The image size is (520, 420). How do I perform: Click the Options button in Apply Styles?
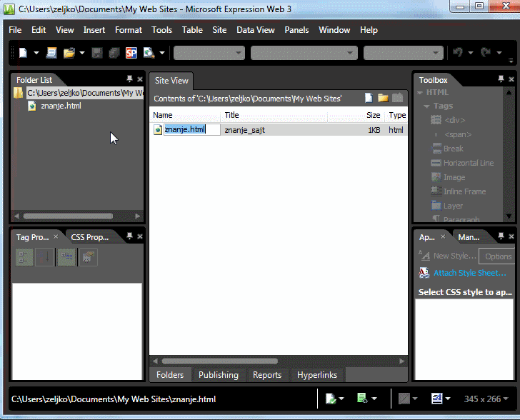point(498,256)
